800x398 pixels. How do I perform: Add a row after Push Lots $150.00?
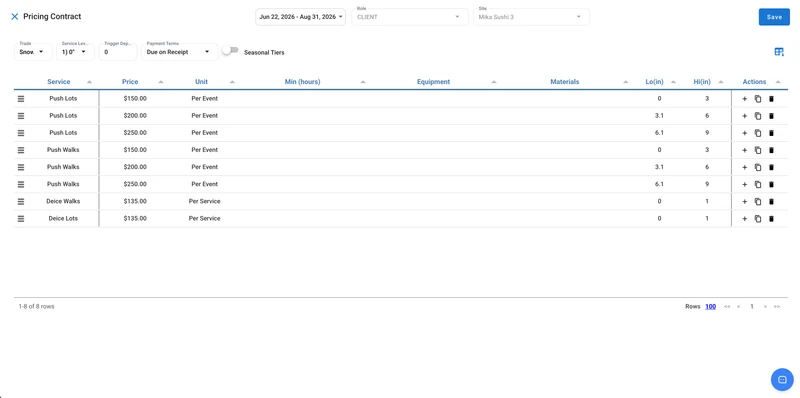tap(744, 99)
